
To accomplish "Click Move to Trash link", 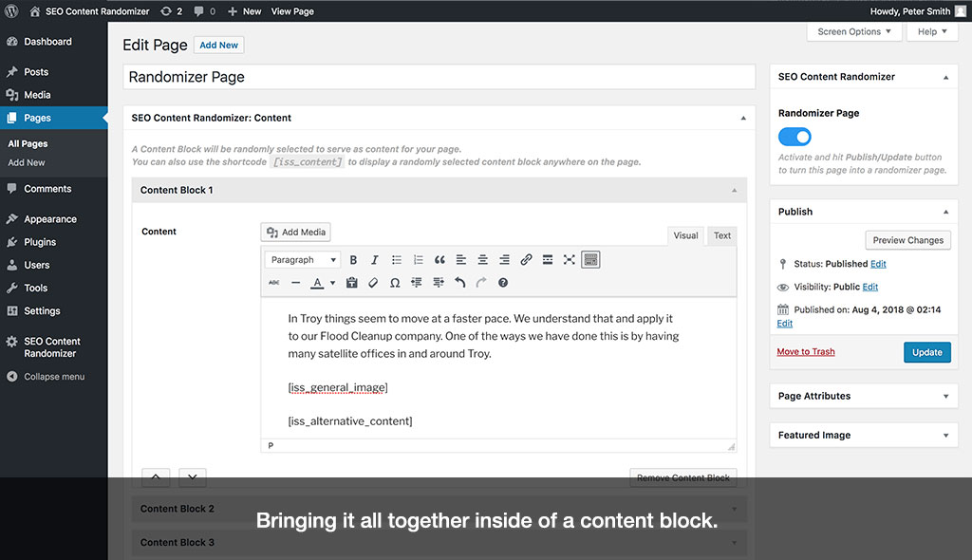I will coord(805,351).
